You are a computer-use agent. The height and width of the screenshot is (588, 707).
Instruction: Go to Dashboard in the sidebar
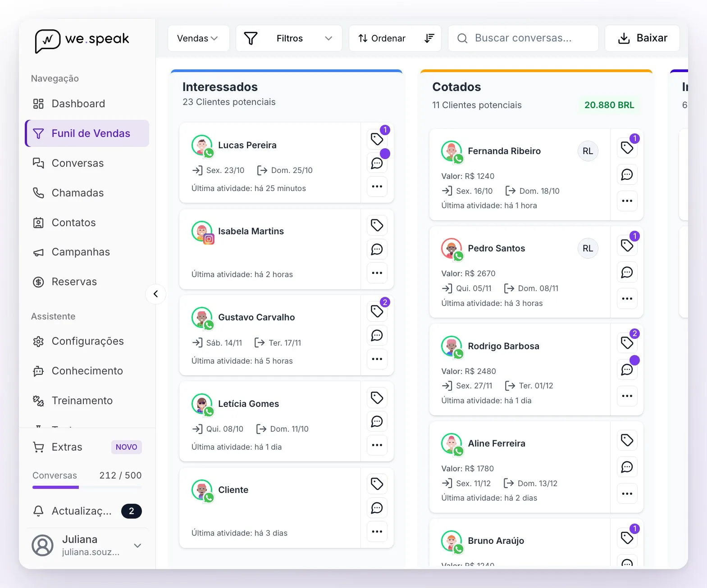pyautogui.click(x=87, y=104)
